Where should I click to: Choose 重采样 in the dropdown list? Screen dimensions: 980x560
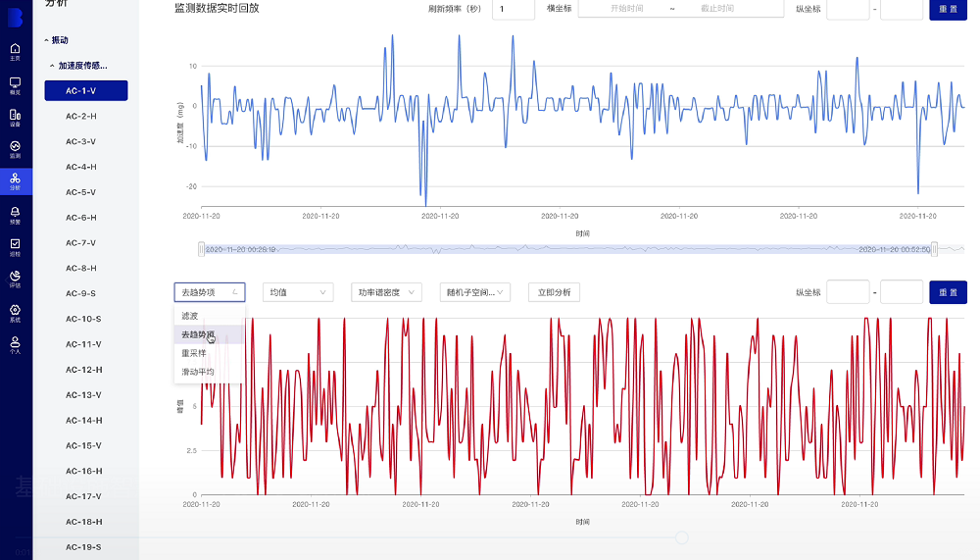tap(193, 353)
